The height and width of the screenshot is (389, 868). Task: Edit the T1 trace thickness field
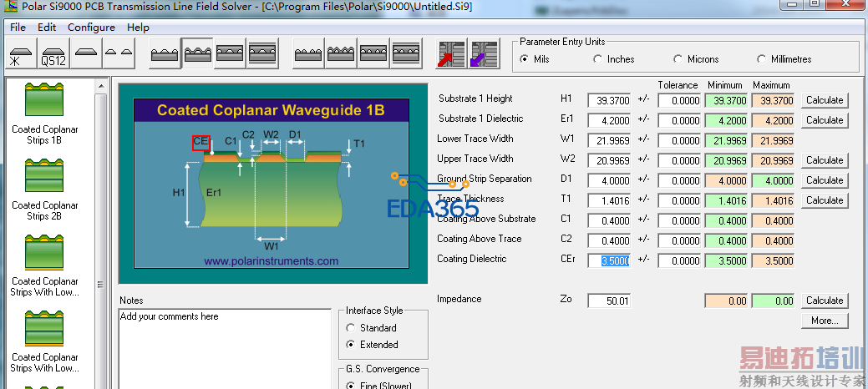coord(609,200)
